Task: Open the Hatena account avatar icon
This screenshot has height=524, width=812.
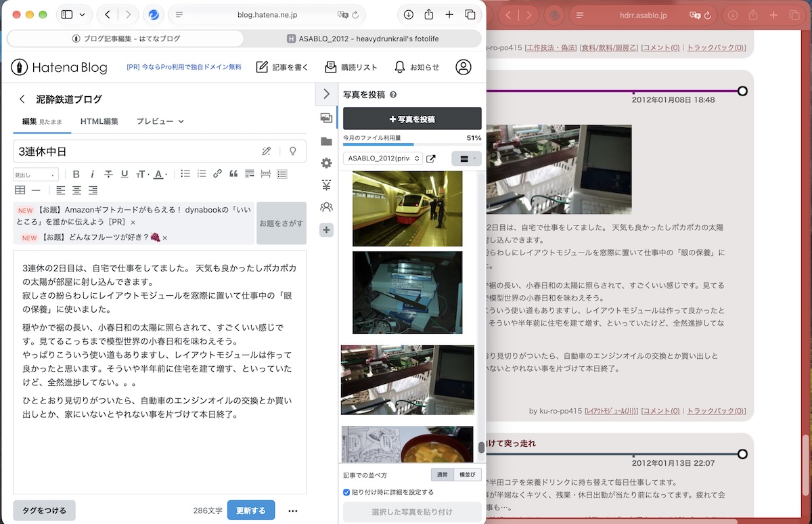Action: pyautogui.click(x=463, y=67)
